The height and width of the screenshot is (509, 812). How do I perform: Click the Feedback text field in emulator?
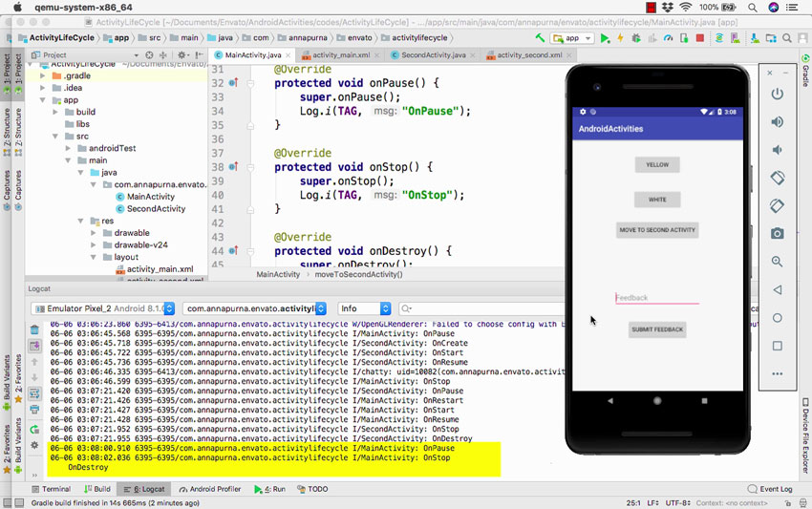[x=657, y=298]
